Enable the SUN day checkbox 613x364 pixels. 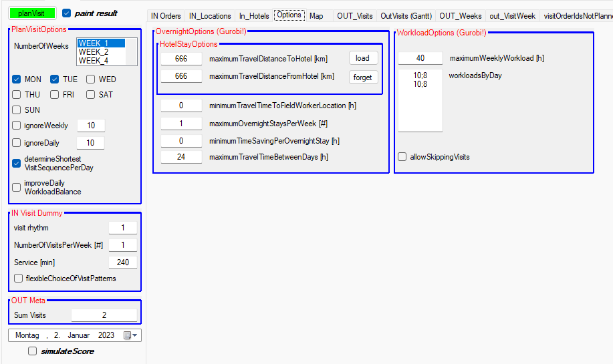click(x=17, y=110)
